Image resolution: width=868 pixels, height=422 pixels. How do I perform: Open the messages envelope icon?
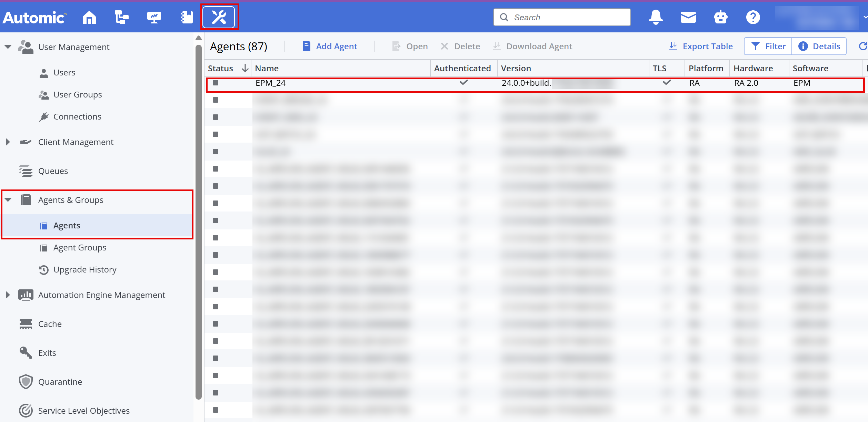tap(688, 17)
